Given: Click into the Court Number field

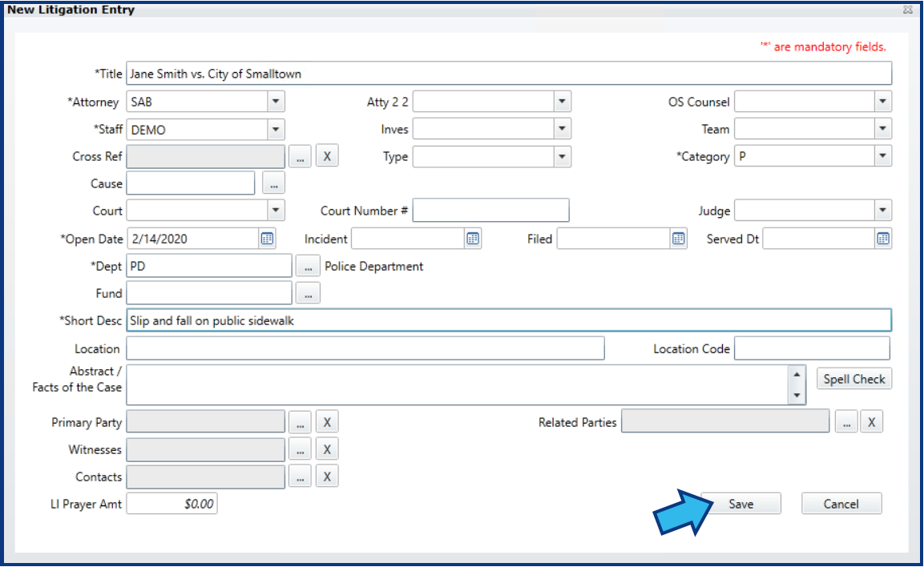Looking at the screenshot, I should tap(491, 210).
